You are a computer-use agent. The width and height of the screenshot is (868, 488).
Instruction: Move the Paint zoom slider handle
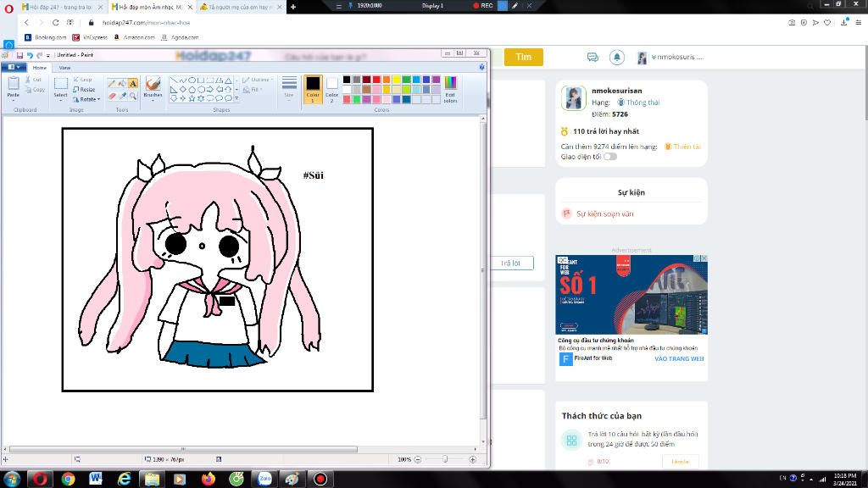coord(445,459)
